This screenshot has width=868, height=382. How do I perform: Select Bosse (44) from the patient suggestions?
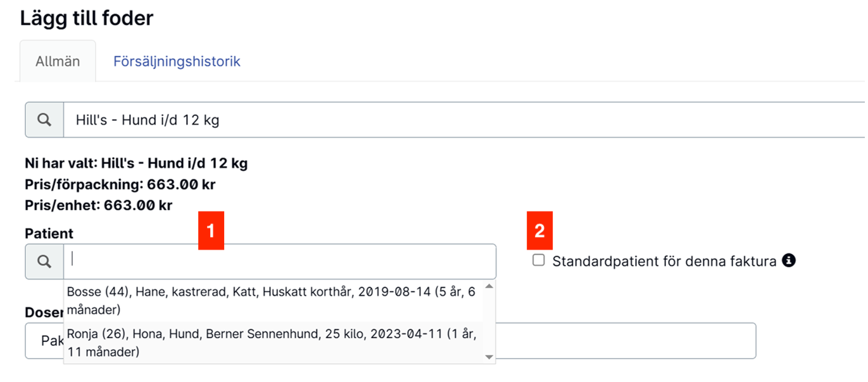[274, 301]
